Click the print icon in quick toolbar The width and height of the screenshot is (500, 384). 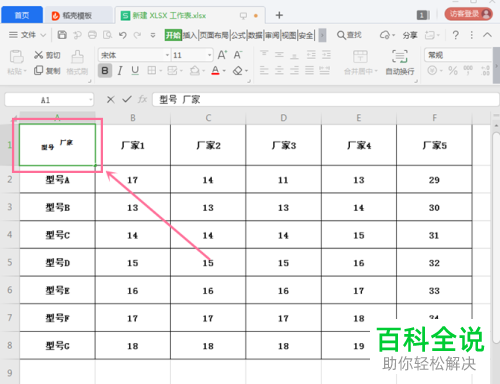(x=92, y=35)
